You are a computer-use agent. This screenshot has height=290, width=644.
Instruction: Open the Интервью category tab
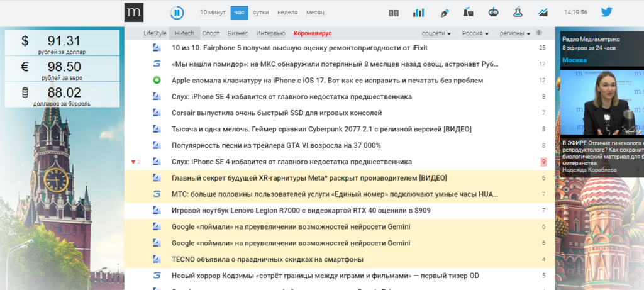click(x=270, y=33)
